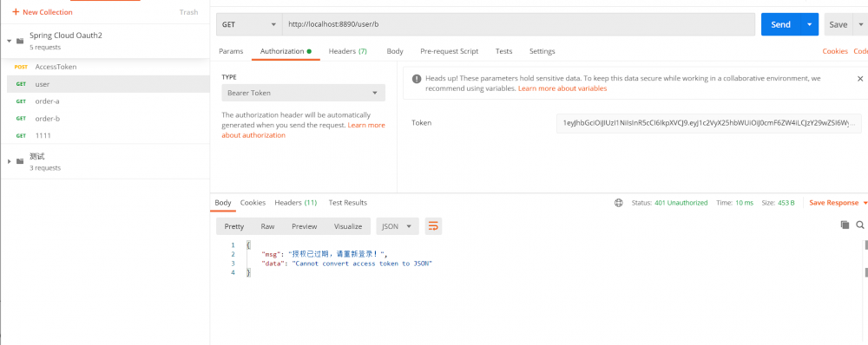868x345 pixels.
Task: Open the Tests tab
Action: [x=503, y=51]
